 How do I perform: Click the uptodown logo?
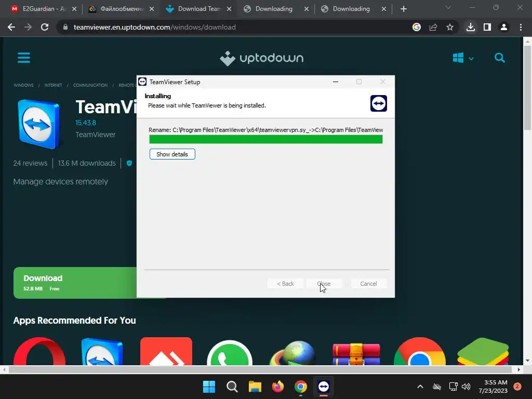point(262,58)
